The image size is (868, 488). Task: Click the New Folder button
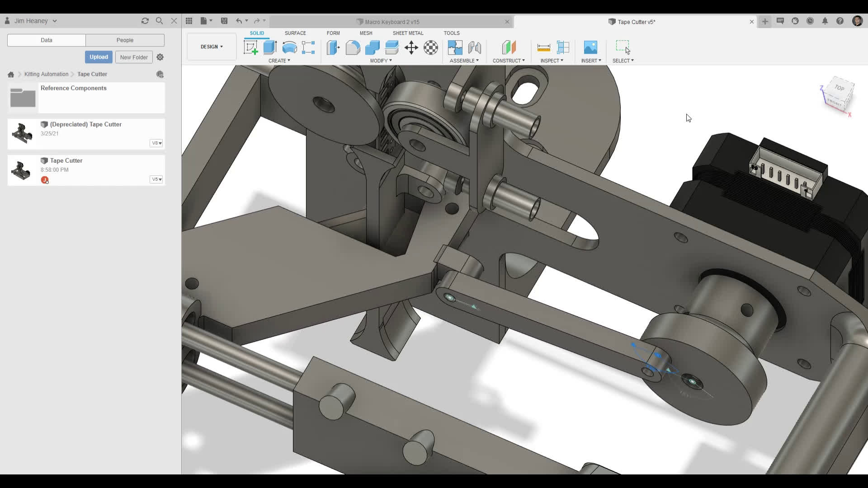134,57
